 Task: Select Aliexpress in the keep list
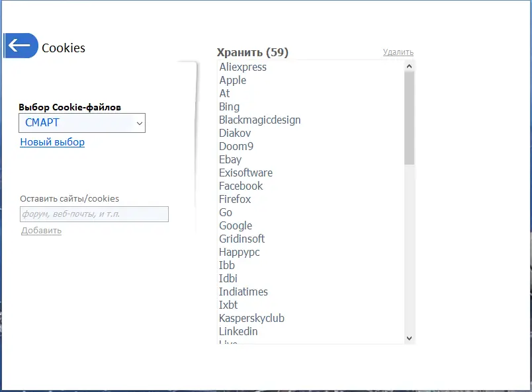pyautogui.click(x=243, y=67)
